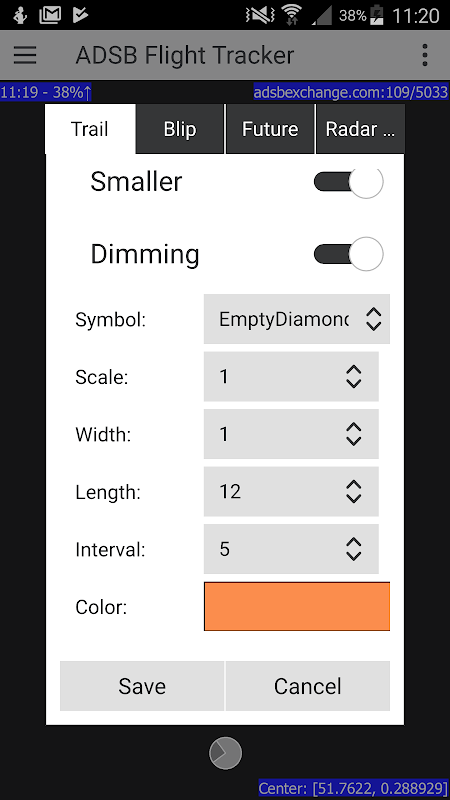Open the Interval dropdown showing 5
The image size is (450, 800).
click(291, 549)
